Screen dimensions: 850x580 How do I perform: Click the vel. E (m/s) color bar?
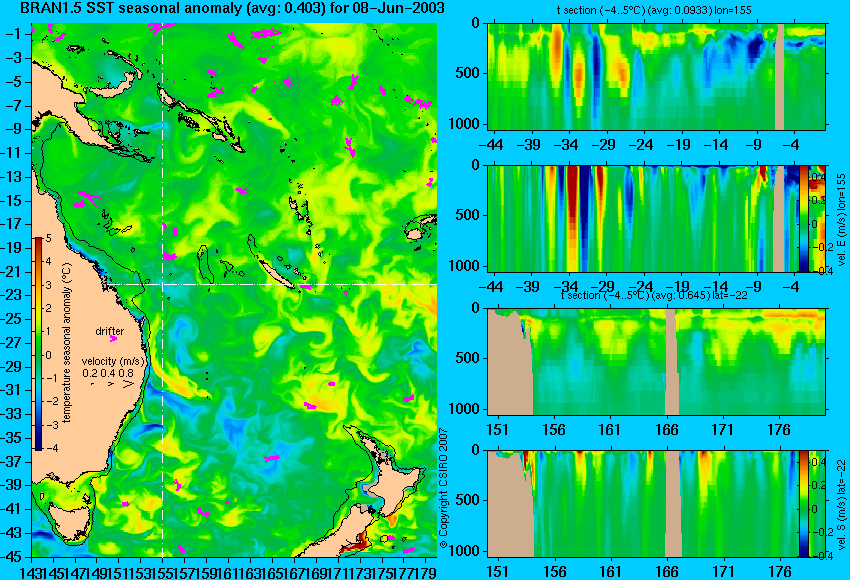803,218
